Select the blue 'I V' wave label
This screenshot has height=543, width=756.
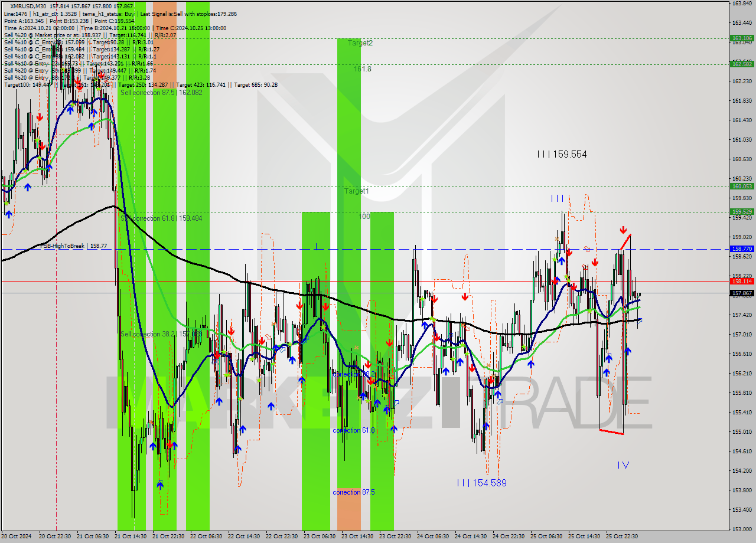(x=623, y=465)
